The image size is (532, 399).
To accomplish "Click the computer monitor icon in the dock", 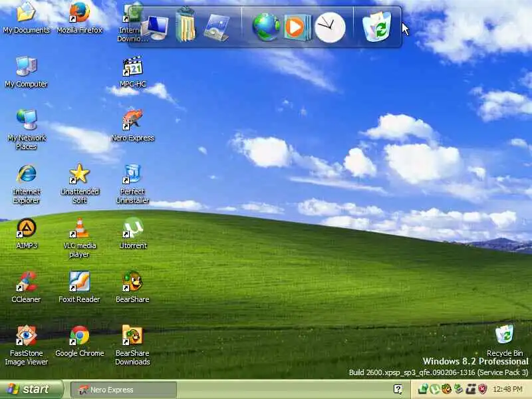I will [x=155, y=28].
